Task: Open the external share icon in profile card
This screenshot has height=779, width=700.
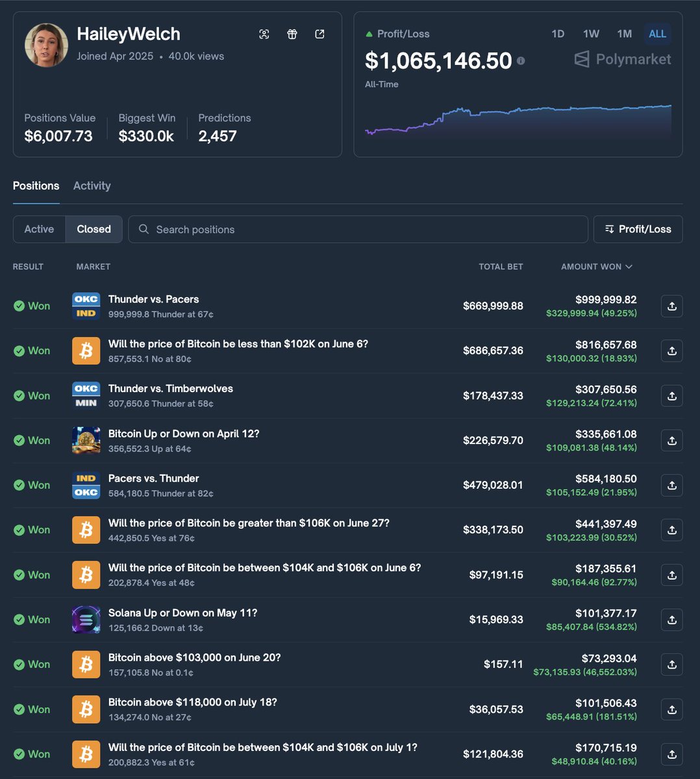Action: coord(319,34)
